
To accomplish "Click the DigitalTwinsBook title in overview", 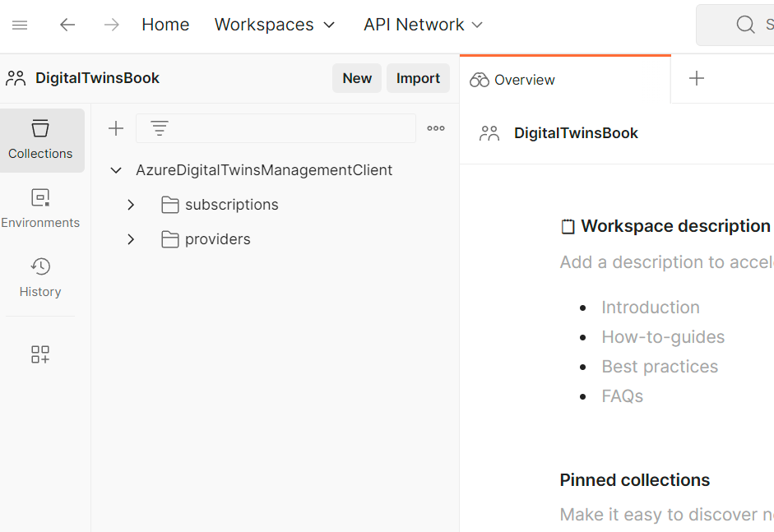I will (x=576, y=132).
